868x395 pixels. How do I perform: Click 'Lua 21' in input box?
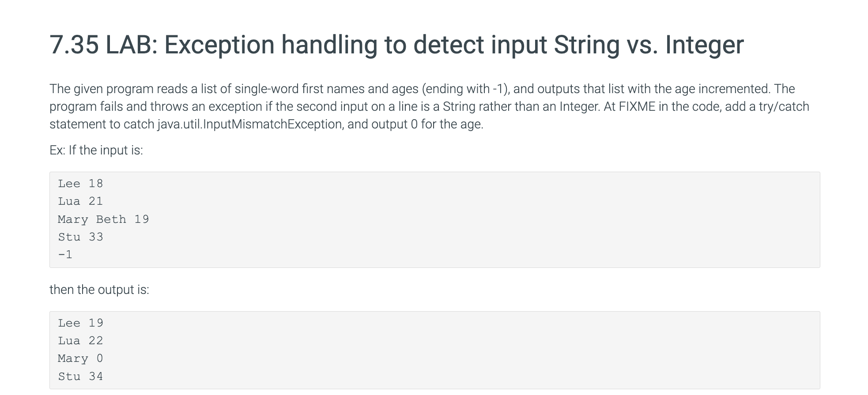(80, 201)
